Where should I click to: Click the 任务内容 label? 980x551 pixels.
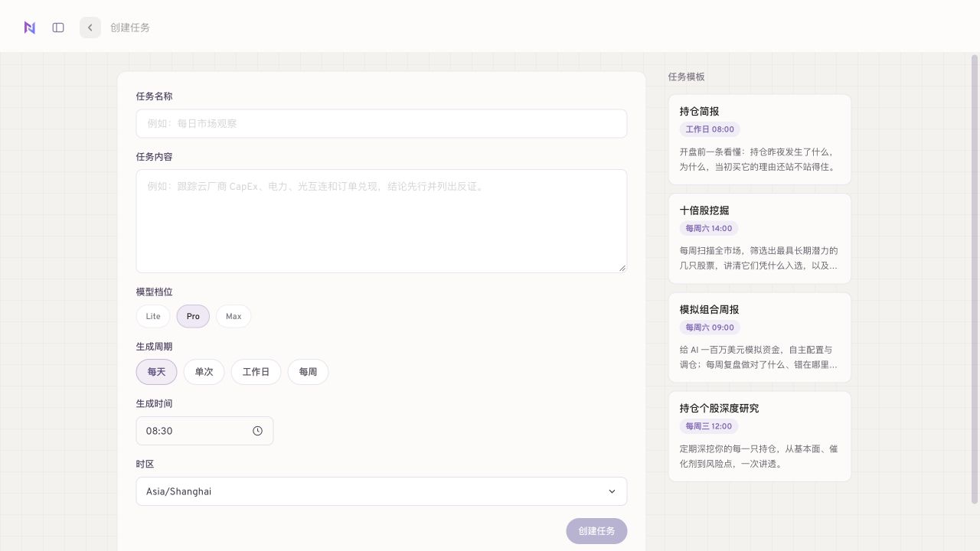(x=154, y=157)
